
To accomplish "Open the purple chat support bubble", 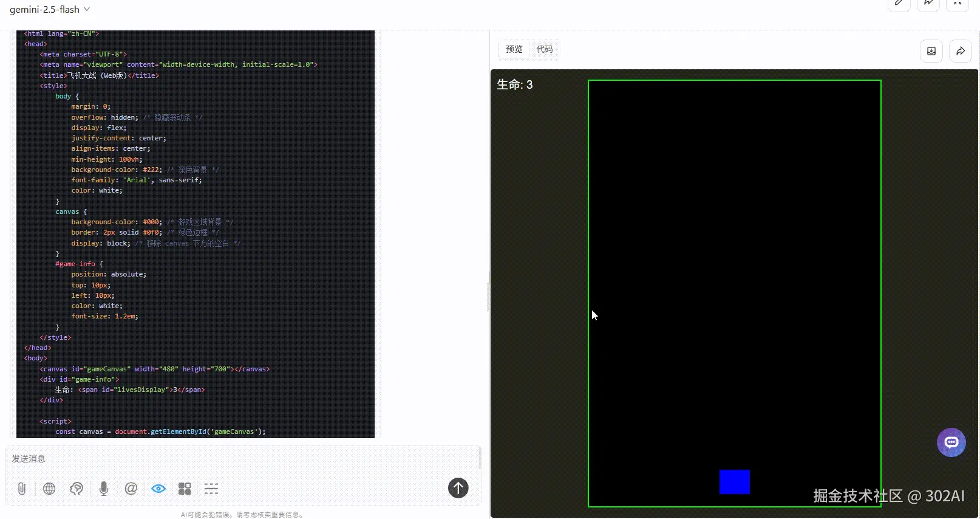I will (x=951, y=442).
